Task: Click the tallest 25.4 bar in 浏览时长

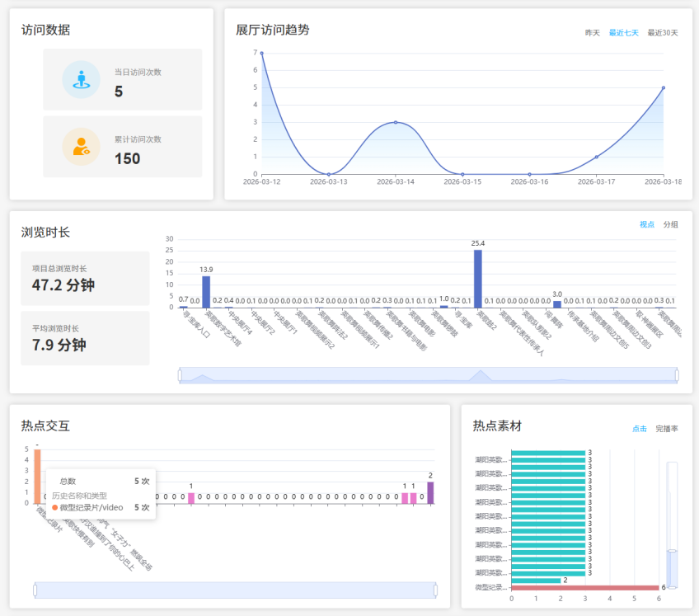Action: pyautogui.click(x=478, y=279)
